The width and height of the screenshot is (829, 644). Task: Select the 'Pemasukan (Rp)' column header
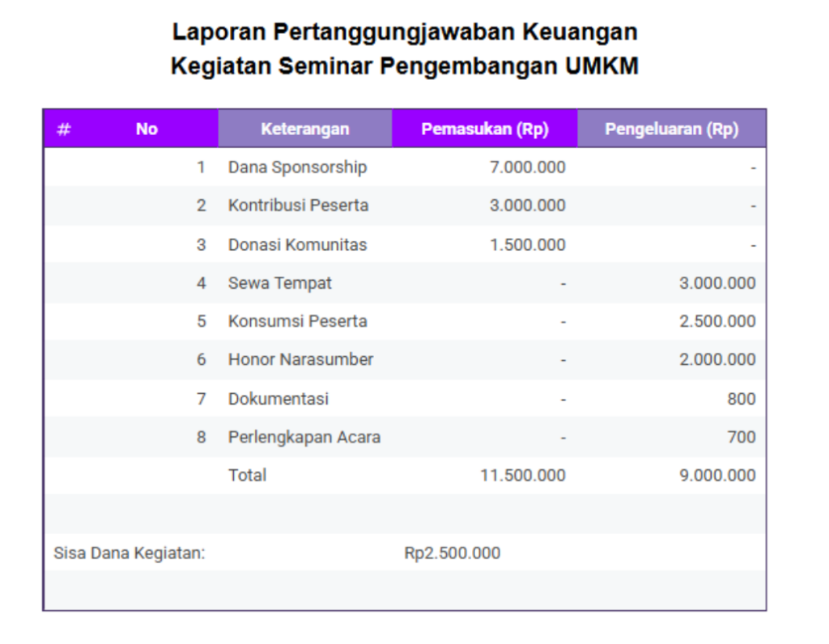pos(484,129)
